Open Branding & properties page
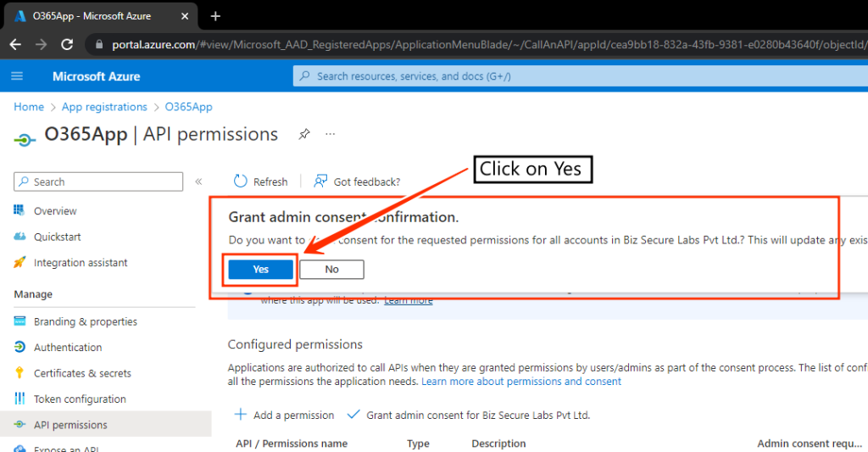Image resolution: width=868 pixels, height=452 pixels. [x=85, y=321]
